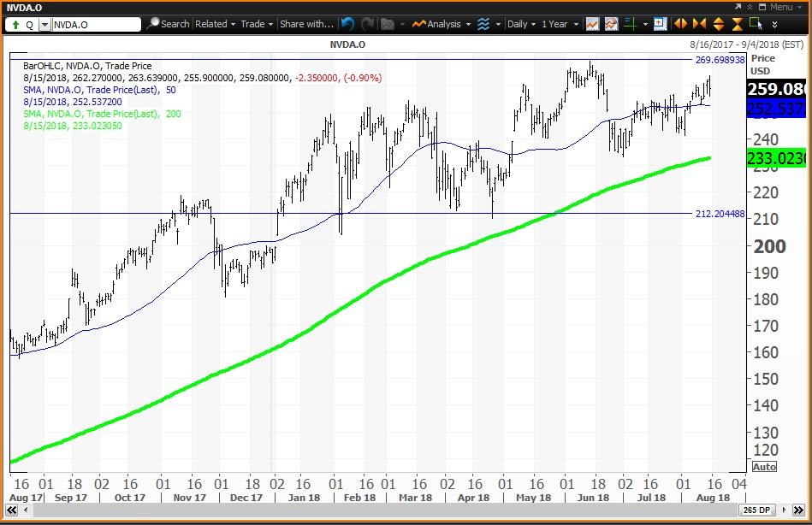Select the green crosshair tool icon

(x=631, y=24)
